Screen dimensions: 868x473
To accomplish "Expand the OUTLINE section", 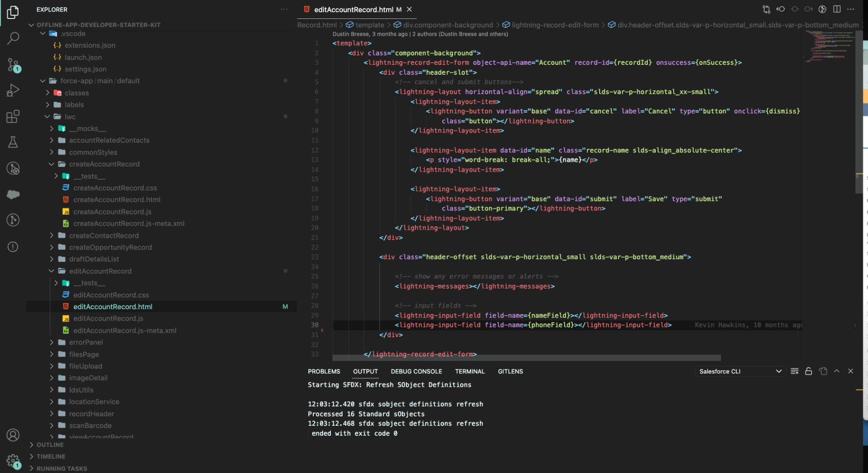I will 50,445.
